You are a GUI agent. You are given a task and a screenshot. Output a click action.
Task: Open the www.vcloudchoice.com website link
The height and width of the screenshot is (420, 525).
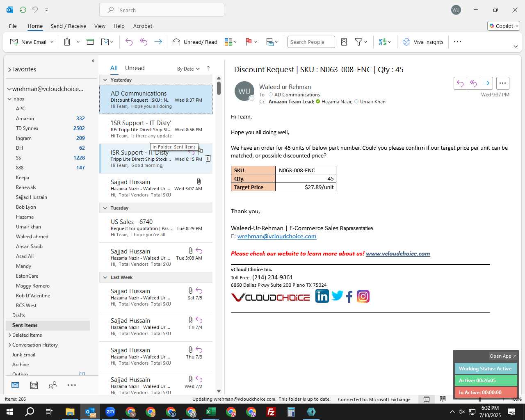click(398, 253)
